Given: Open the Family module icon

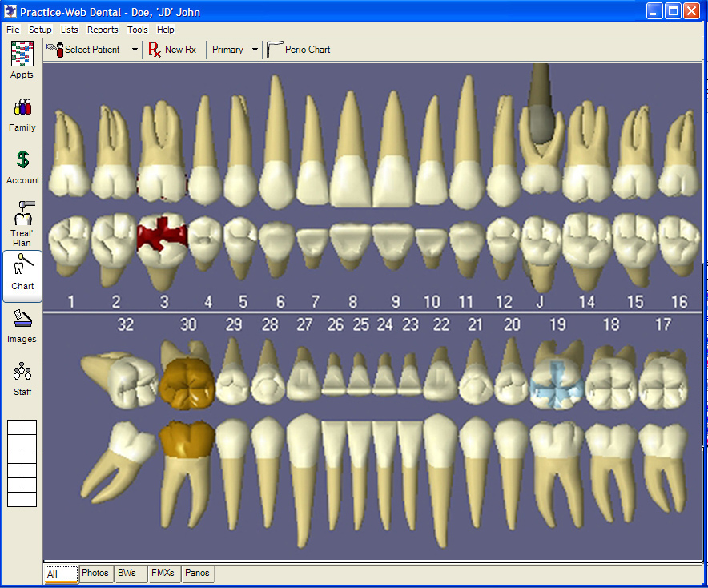Looking at the screenshot, I should [x=22, y=107].
